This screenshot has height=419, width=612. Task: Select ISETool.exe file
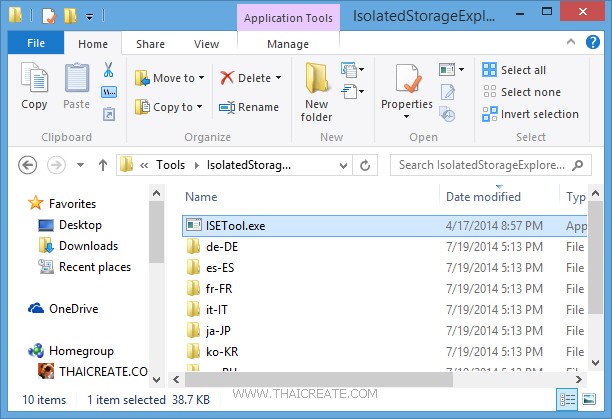click(x=384, y=225)
